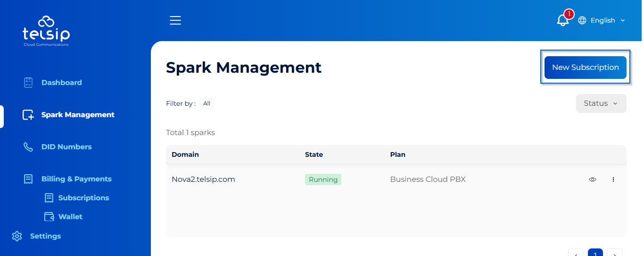Select the All filter chip
Image resolution: width=644 pixels, height=256 pixels.
pos(206,103)
